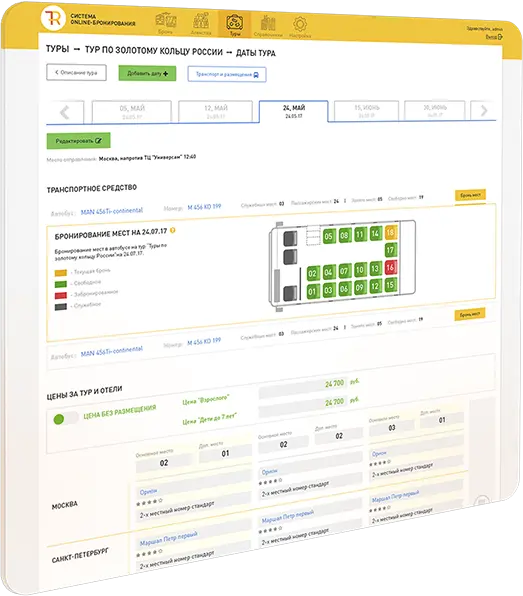This screenshot has width=523, height=596.
Task: Click the TR system logo
Action: pos(53,18)
